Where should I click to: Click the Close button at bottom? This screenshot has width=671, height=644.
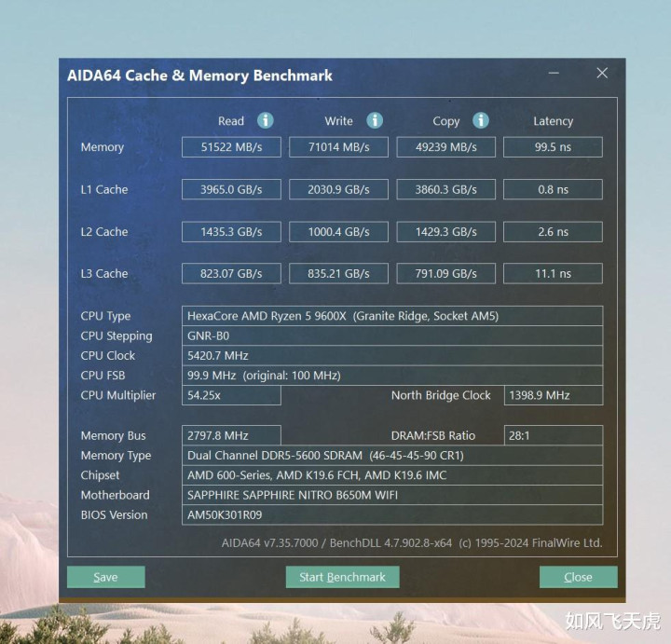(x=578, y=577)
